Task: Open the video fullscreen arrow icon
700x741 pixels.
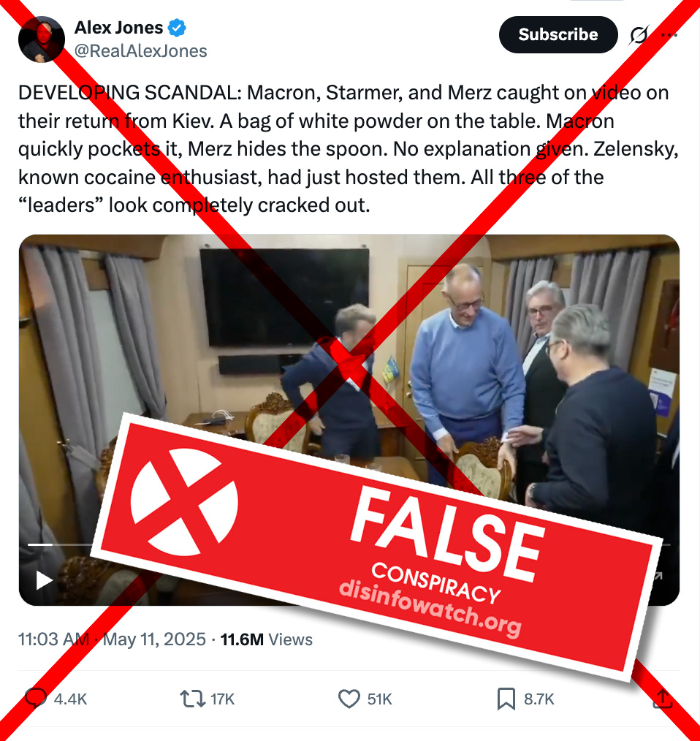Action: (x=658, y=576)
